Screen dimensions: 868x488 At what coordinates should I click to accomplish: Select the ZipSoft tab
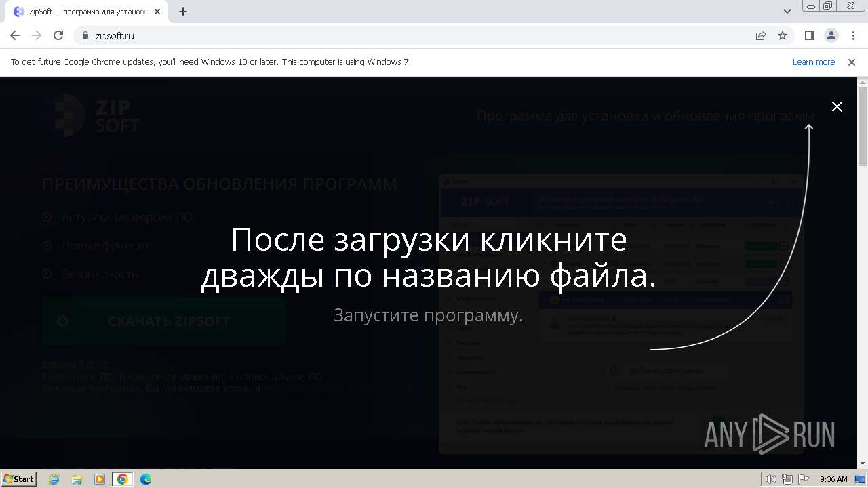pos(87,12)
